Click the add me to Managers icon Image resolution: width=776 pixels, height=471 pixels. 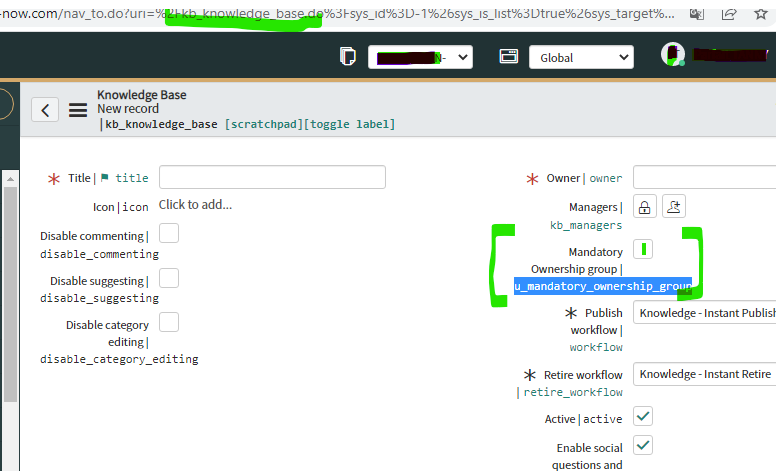674,207
